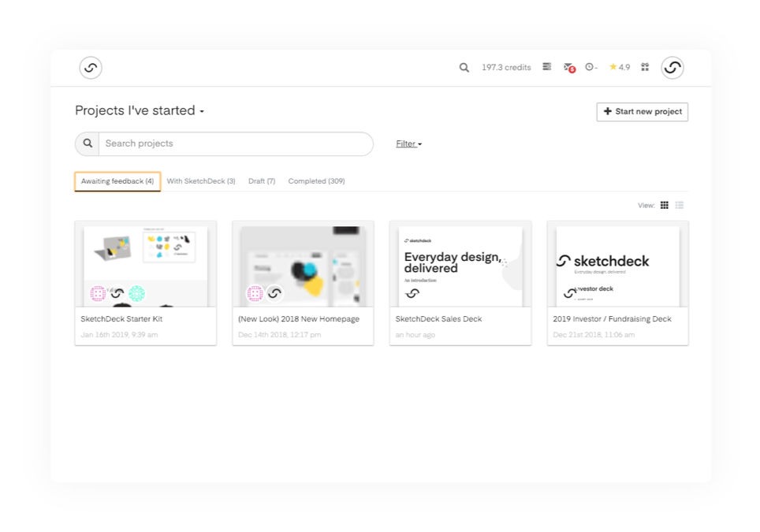760x532 pixels.
Task: Click the SketchDeck Starter Kit thumbnail image
Action: click(145, 266)
